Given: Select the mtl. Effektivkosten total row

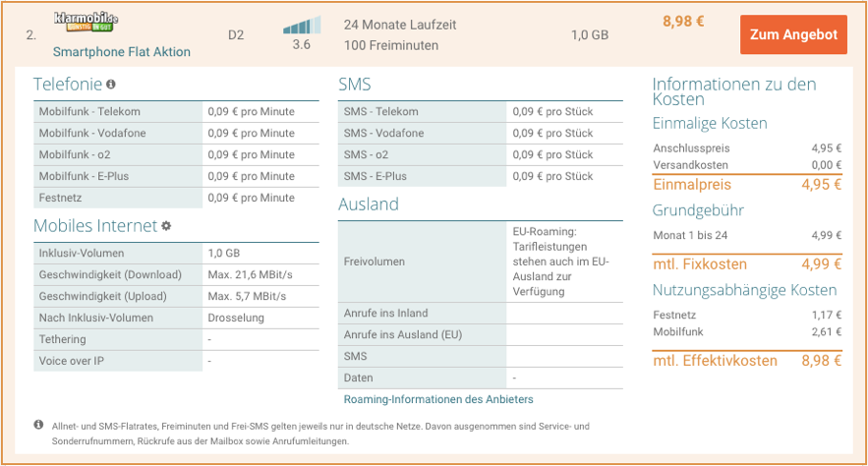Looking at the screenshot, I should coord(747,361).
